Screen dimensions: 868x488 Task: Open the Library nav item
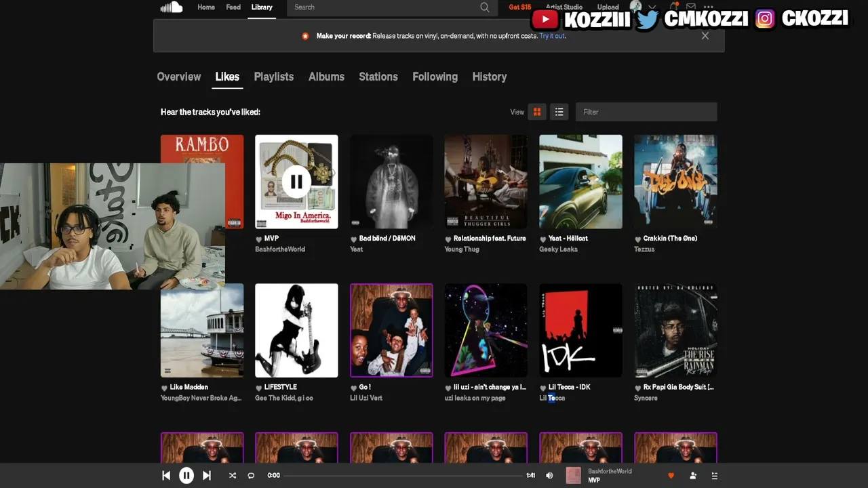(262, 7)
